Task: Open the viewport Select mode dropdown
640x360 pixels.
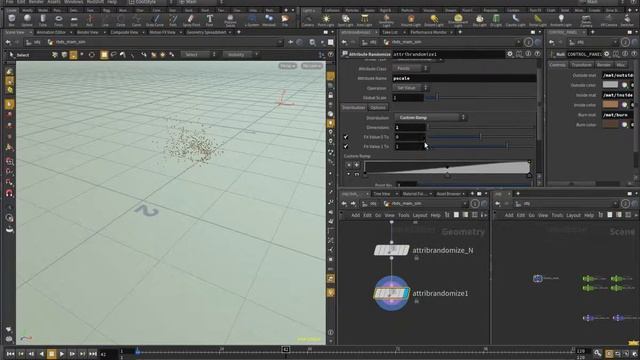Action: [x=198, y=55]
